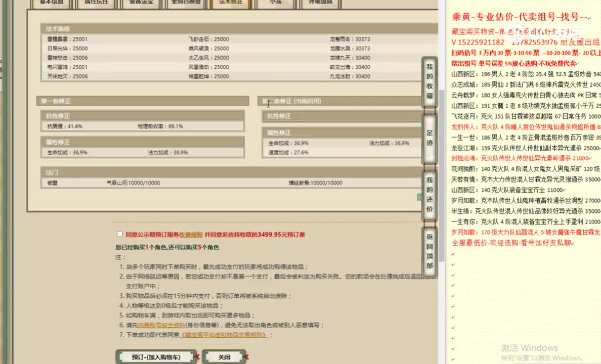Click the 飞花逐月: 克火 151 line

(x=526, y=116)
